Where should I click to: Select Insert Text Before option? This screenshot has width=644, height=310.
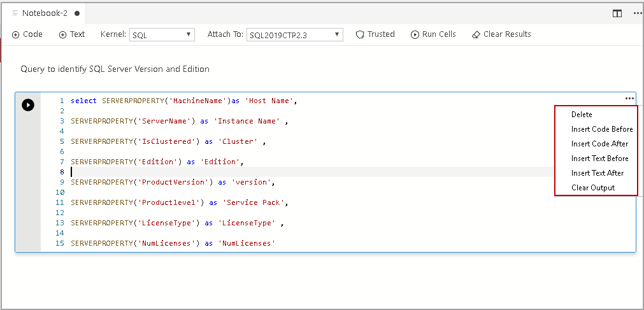click(x=599, y=159)
